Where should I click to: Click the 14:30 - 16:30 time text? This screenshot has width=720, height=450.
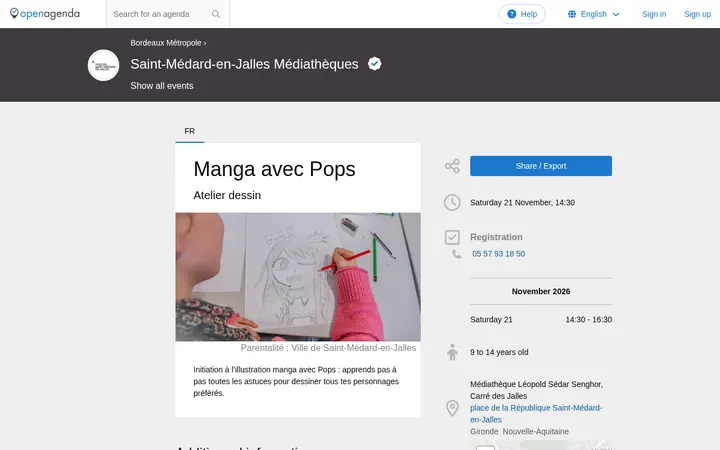pyautogui.click(x=589, y=320)
